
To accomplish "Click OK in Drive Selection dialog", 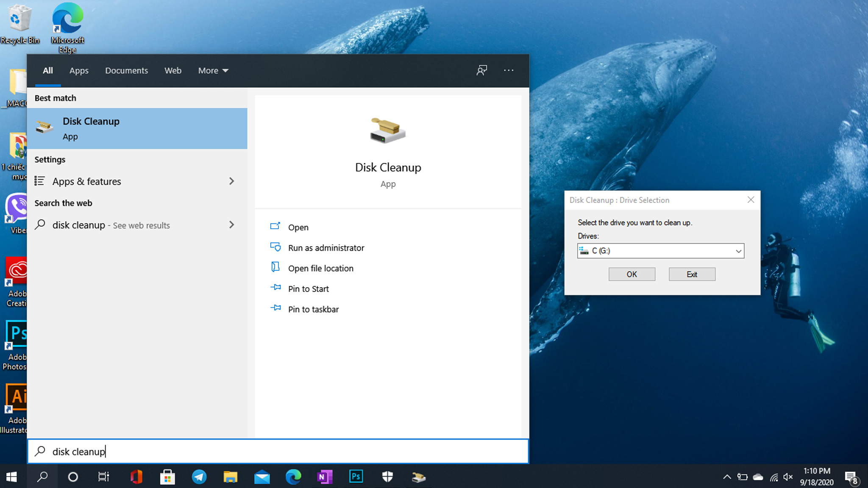I will (x=632, y=274).
